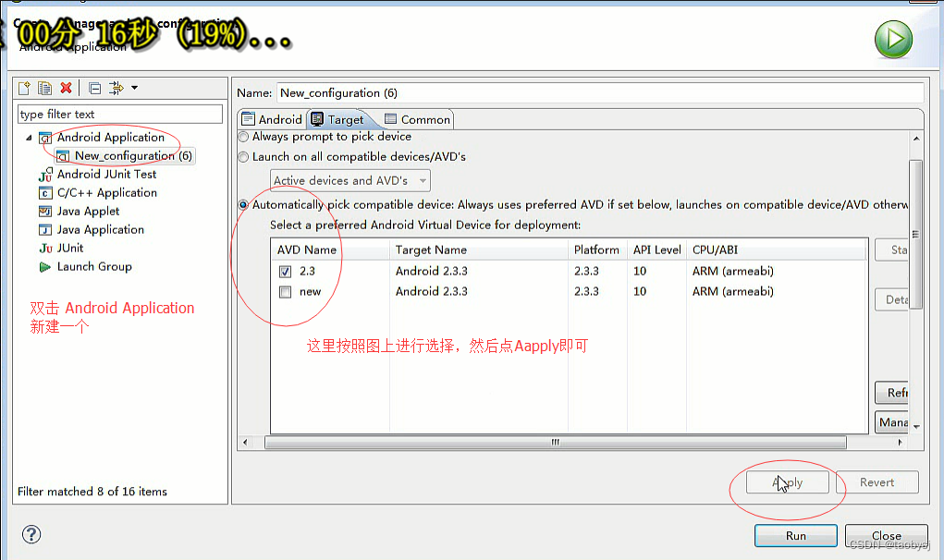Screen dimensions: 944x560
Task: Click the vertical scrollbar down arrow
Action: 916,426
